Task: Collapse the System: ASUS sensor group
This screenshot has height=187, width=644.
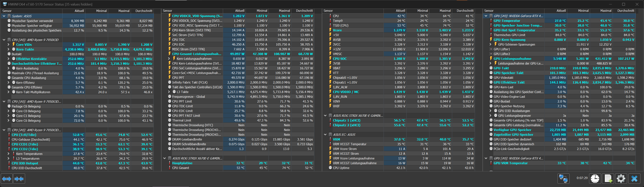Action: [4, 16]
